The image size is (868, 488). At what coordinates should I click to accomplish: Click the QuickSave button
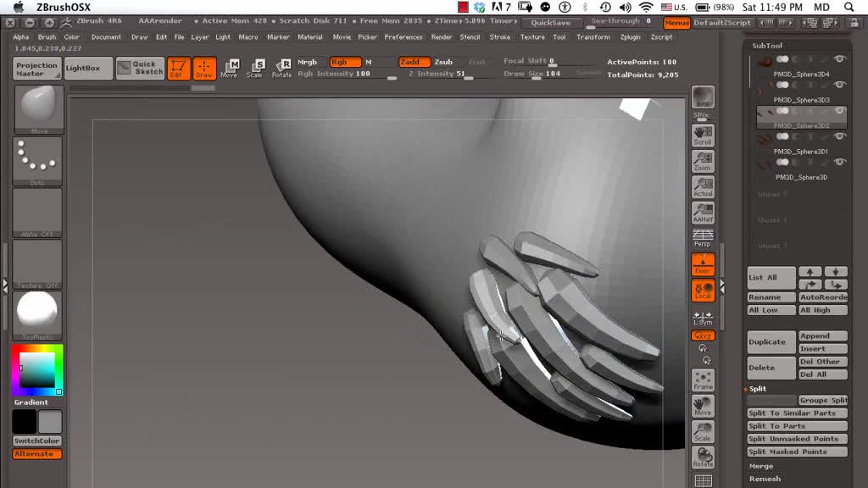[550, 23]
